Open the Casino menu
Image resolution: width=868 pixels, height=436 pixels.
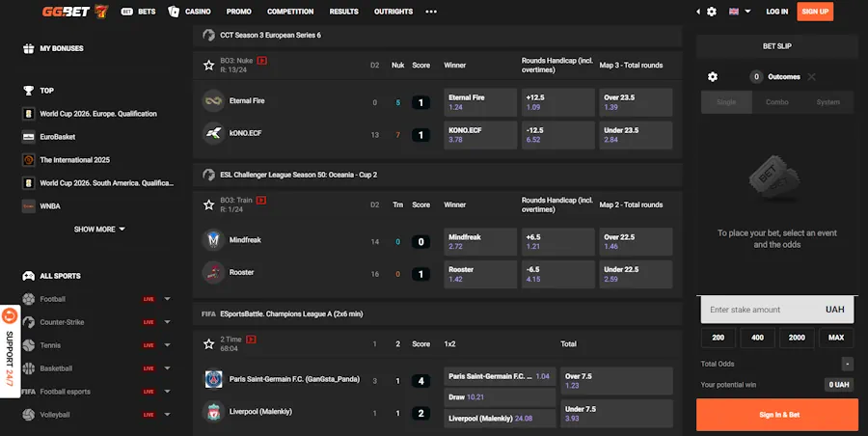tap(189, 12)
